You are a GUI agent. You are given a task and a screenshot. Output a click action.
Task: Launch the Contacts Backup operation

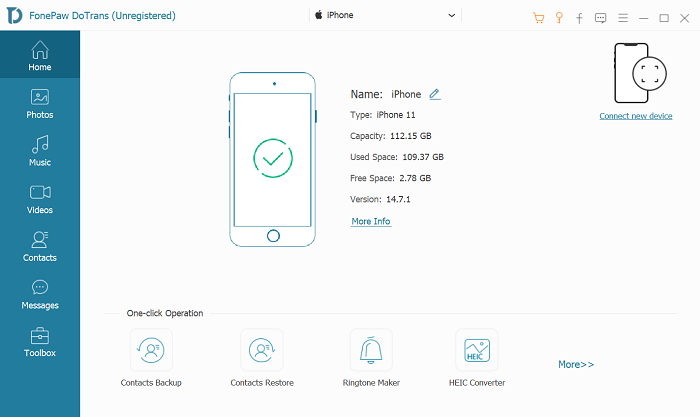(151, 358)
